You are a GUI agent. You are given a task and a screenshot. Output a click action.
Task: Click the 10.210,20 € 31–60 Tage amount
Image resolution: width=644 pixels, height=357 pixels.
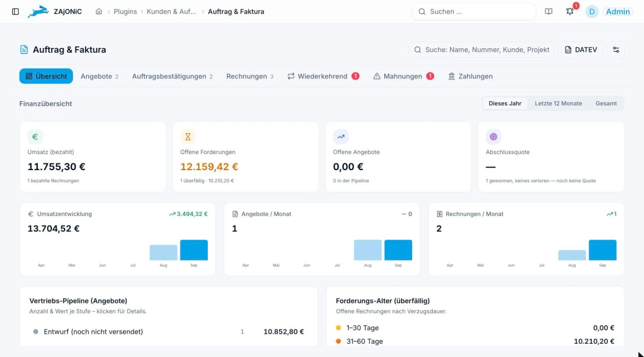point(594,341)
